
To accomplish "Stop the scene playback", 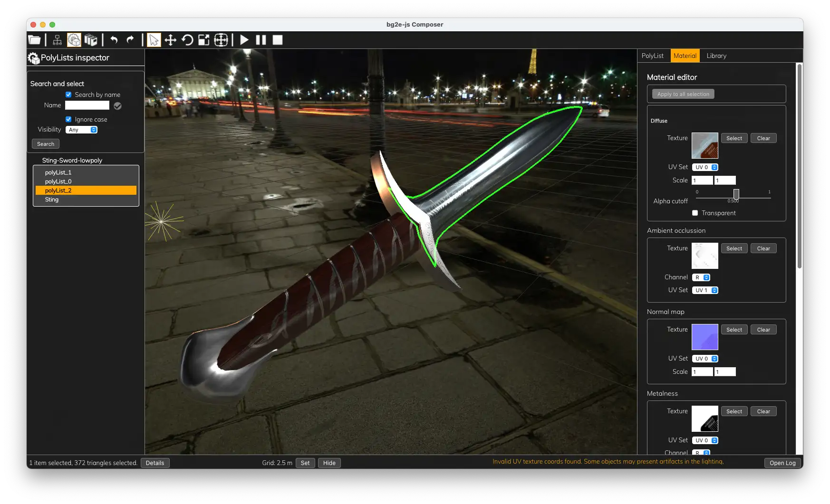I will click(x=278, y=40).
